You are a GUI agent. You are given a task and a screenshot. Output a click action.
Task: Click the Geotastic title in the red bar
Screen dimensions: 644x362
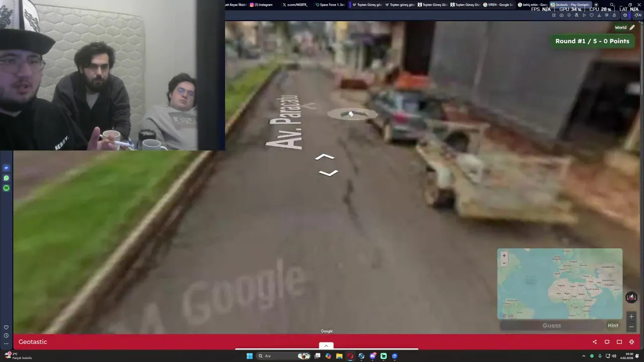33,342
